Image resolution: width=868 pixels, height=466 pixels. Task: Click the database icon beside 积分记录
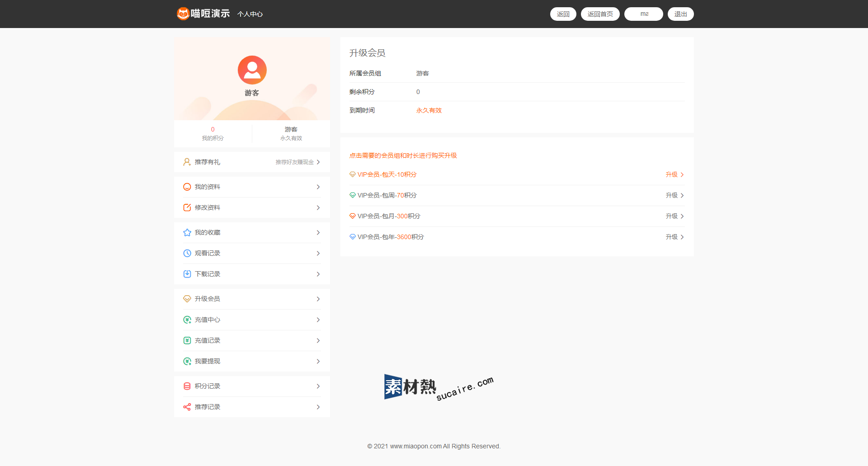pos(187,386)
